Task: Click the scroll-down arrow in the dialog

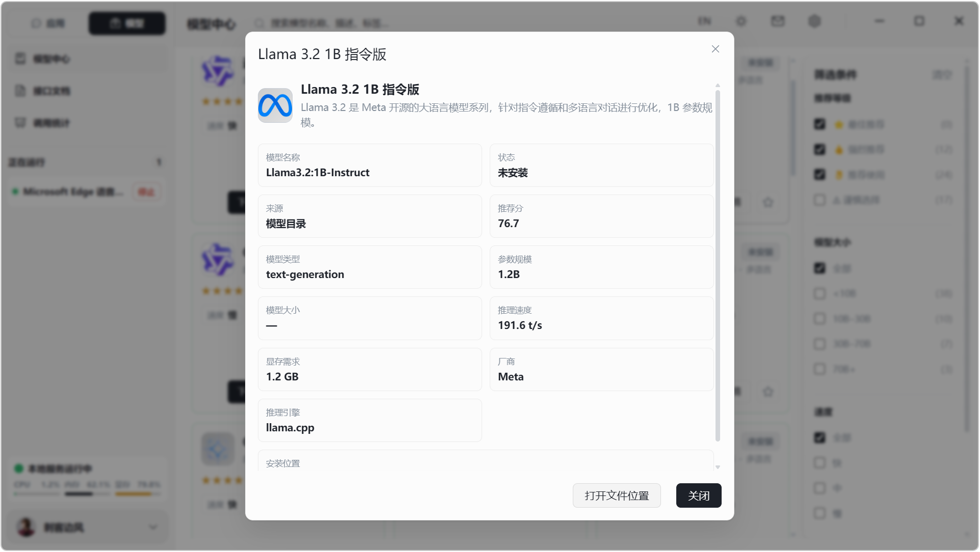Action: 718,467
